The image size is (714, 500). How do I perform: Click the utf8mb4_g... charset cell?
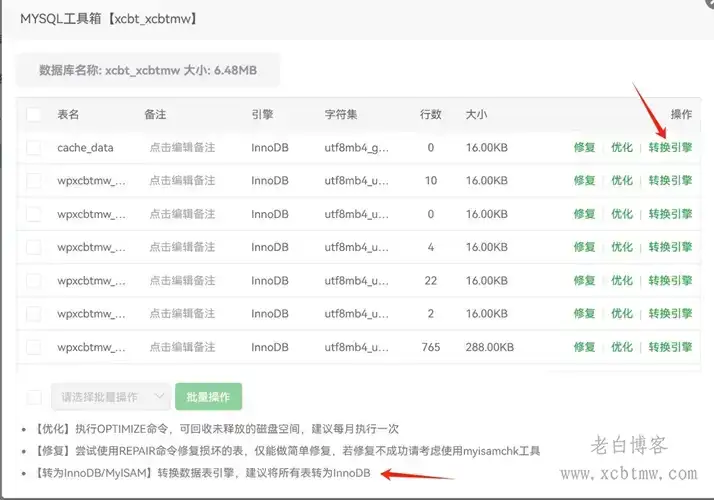tap(357, 148)
